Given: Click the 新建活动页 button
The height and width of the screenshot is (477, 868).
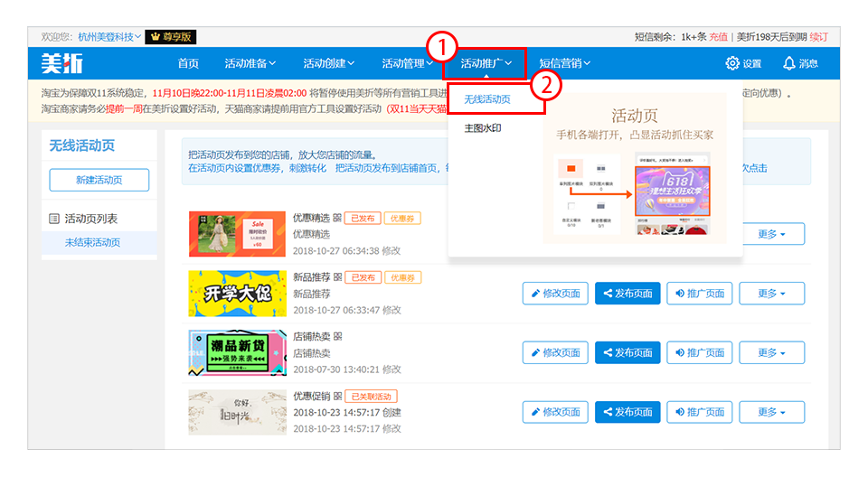Looking at the screenshot, I should [99, 180].
